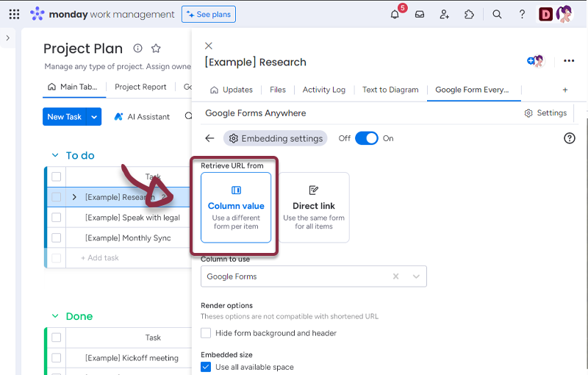Open the apps grid switcher icon

14,14
